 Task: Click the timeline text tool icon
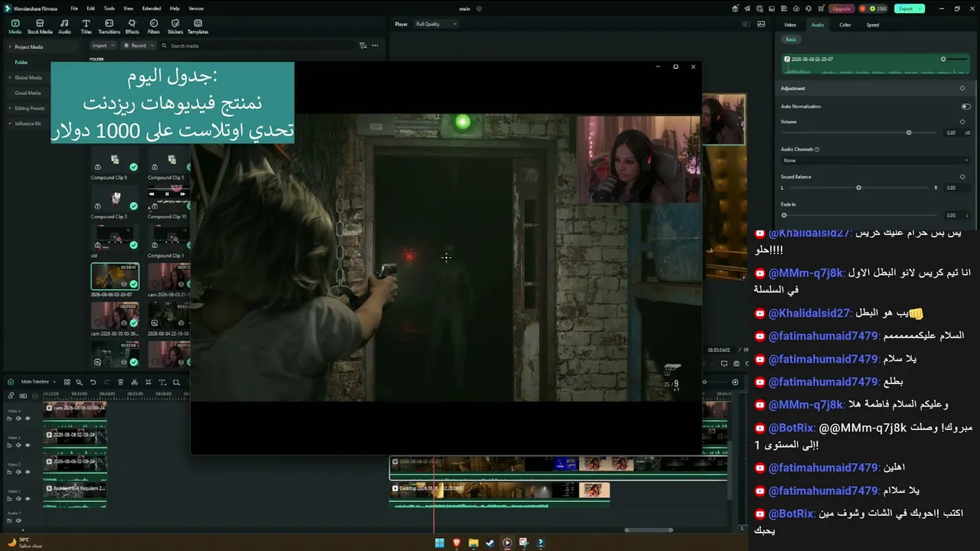(162, 382)
